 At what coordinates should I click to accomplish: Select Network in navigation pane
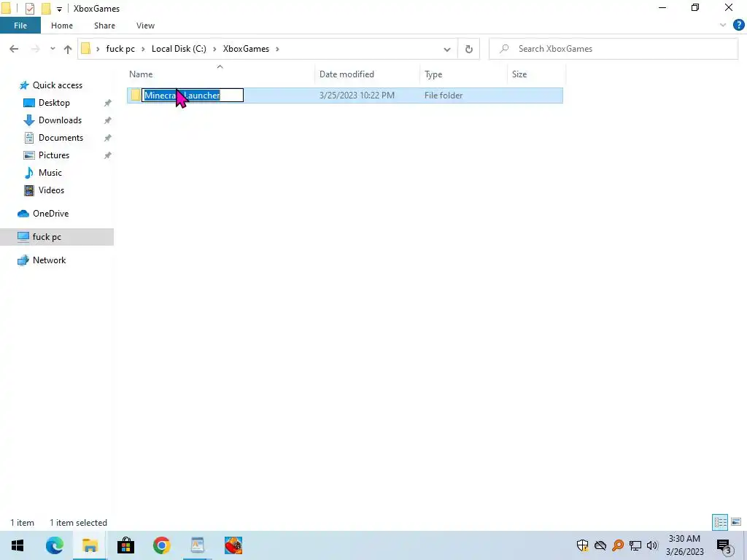(49, 260)
